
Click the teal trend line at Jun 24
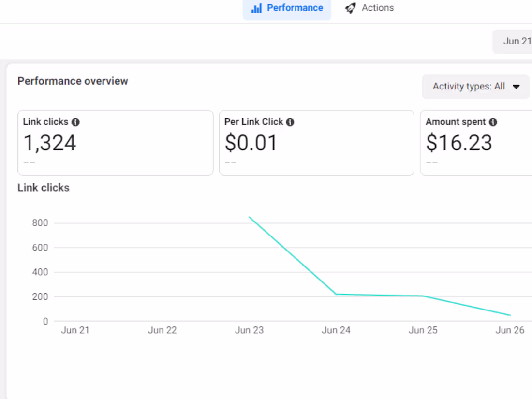pos(336,294)
